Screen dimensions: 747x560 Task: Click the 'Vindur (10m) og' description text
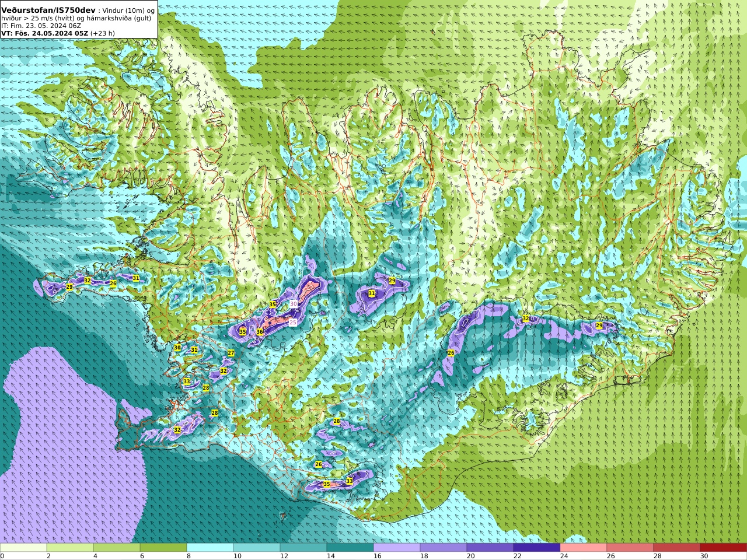pyautogui.click(x=128, y=11)
